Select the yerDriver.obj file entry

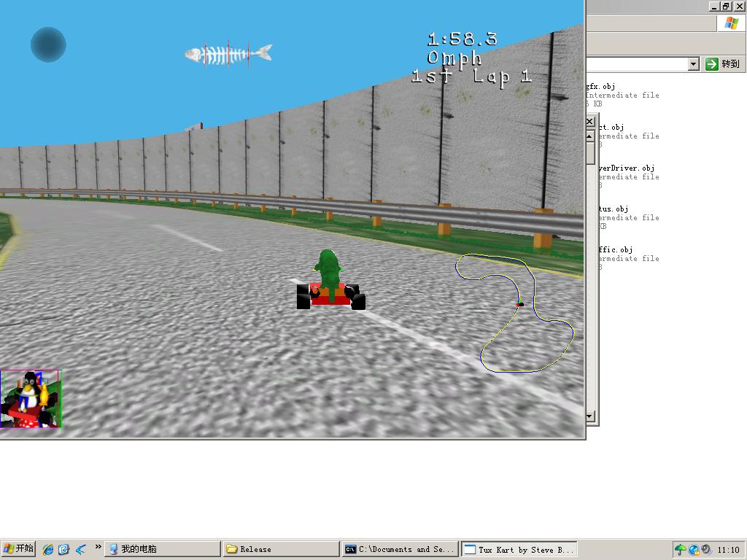(x=629, y=176)
